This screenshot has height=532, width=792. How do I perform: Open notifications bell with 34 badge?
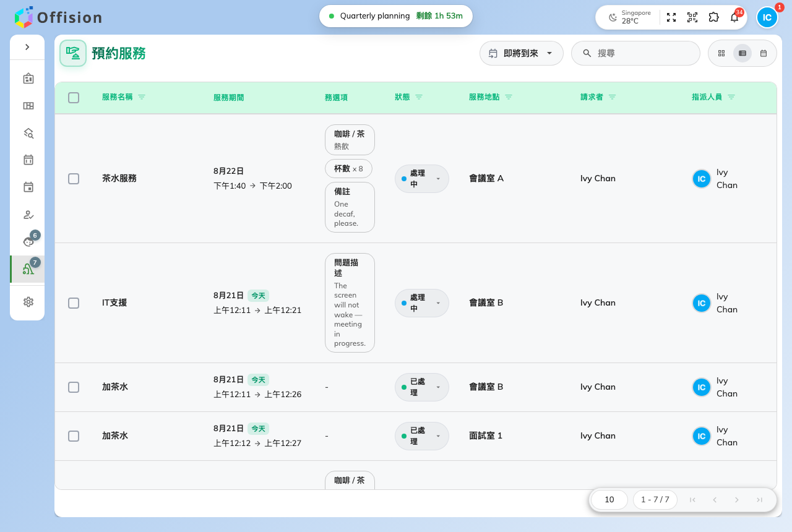[734, 17]
